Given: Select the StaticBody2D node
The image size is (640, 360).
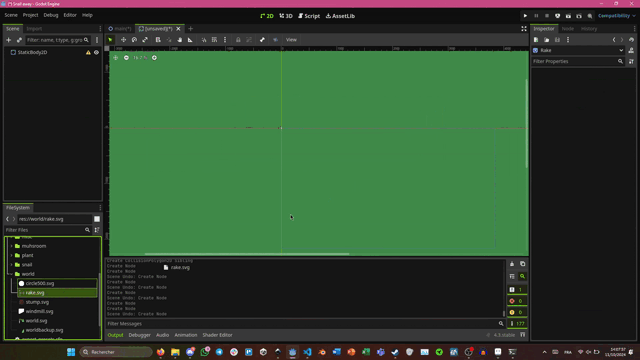Looking at the screenshot, I should tap(32, 52).
